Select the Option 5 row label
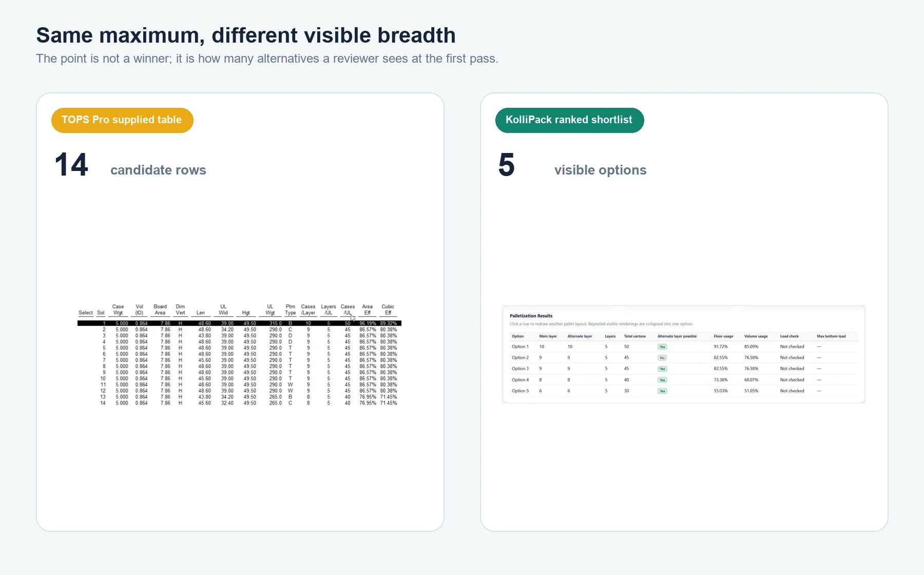Viewport: 924px width, 575px height. coord(520,391)
